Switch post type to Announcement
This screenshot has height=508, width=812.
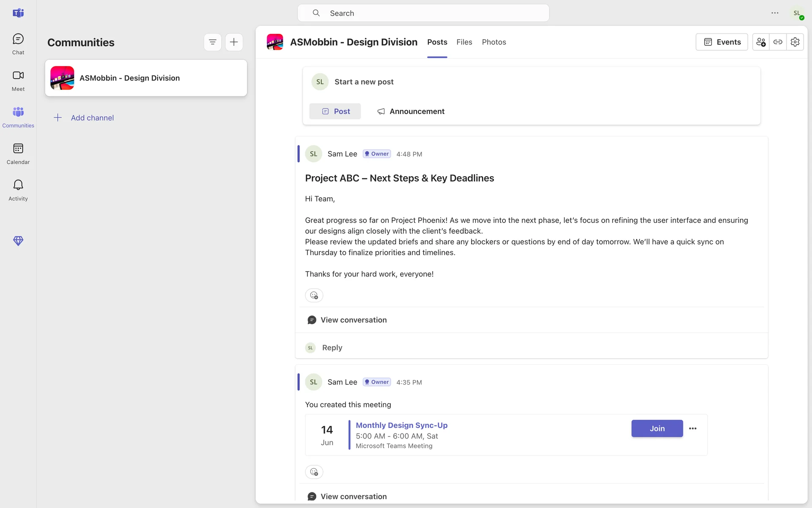[411, 111]
